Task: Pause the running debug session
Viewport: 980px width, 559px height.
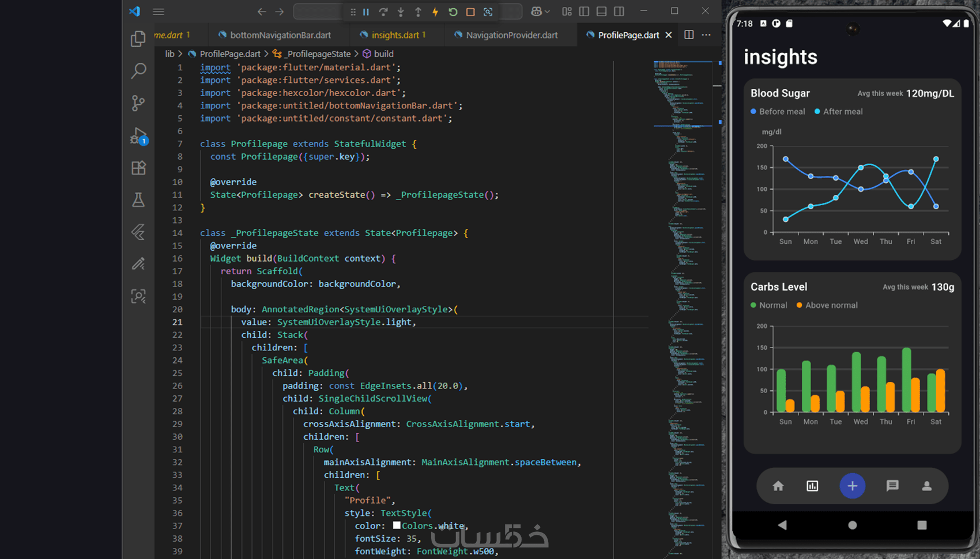Action: (366, 12)
